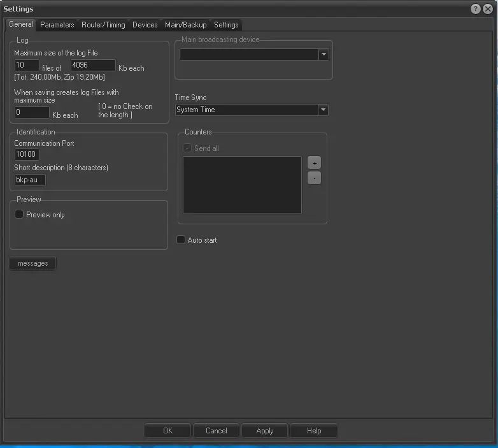Image resolution: width=498 pixels, height=448 pixels.
Task: Enable the Preview only checkbox
Action: [x=19, y=215]
